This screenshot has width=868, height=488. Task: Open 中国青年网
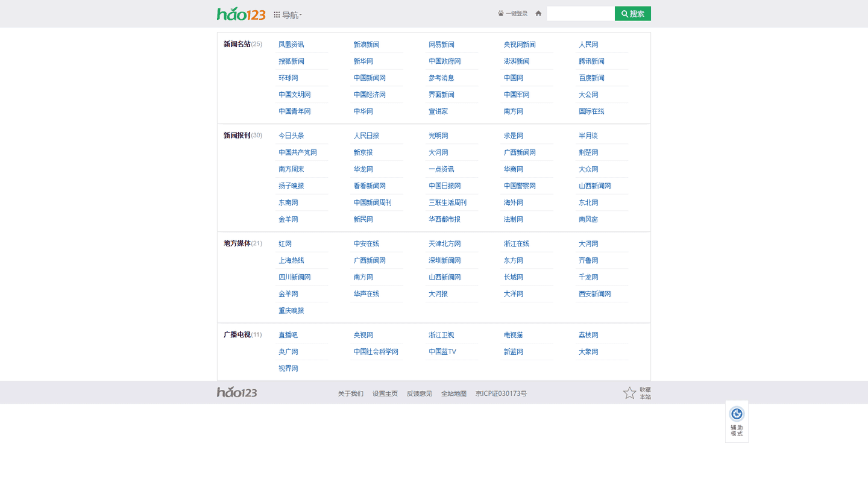pyautogui.click(x=295, y=111)
